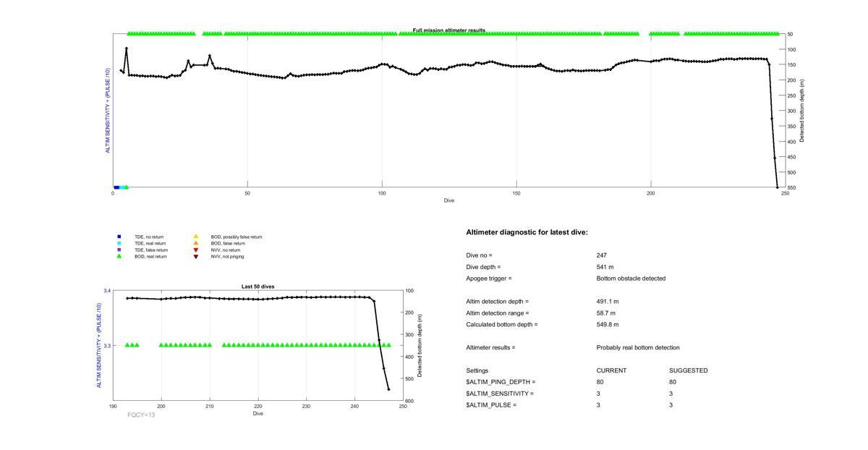
Task: Click the green triangle legend marker for BOD real return
Action: click(x=119, y=256)
